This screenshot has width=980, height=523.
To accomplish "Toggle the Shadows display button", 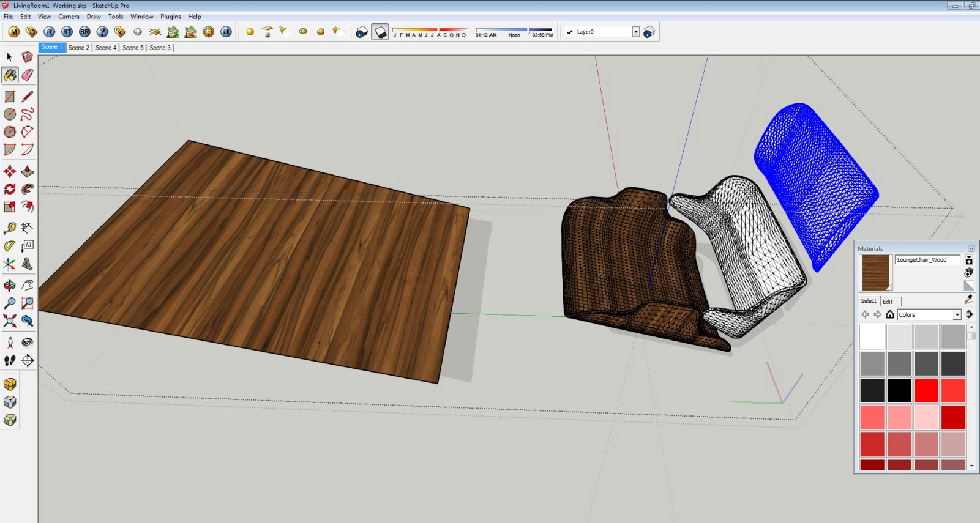I will click(380, 32).
